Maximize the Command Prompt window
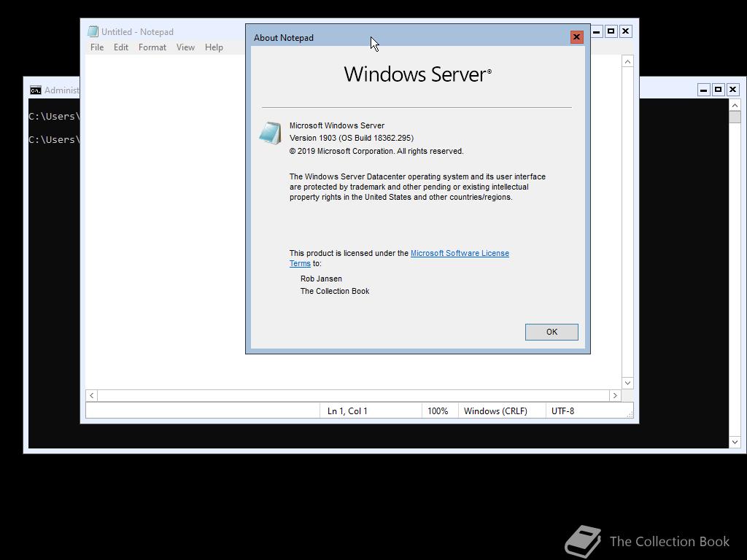This screenshot has height=560, width=747. click(x=719, y=90)
